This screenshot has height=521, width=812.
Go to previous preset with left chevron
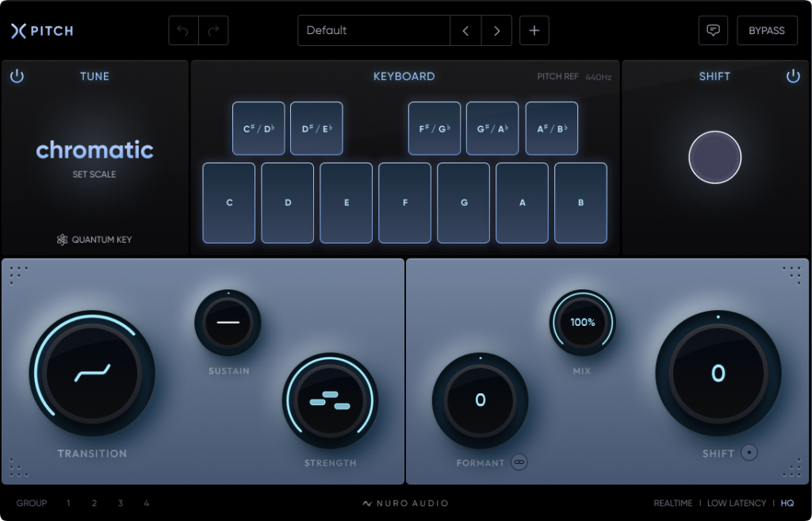point(465,31)
